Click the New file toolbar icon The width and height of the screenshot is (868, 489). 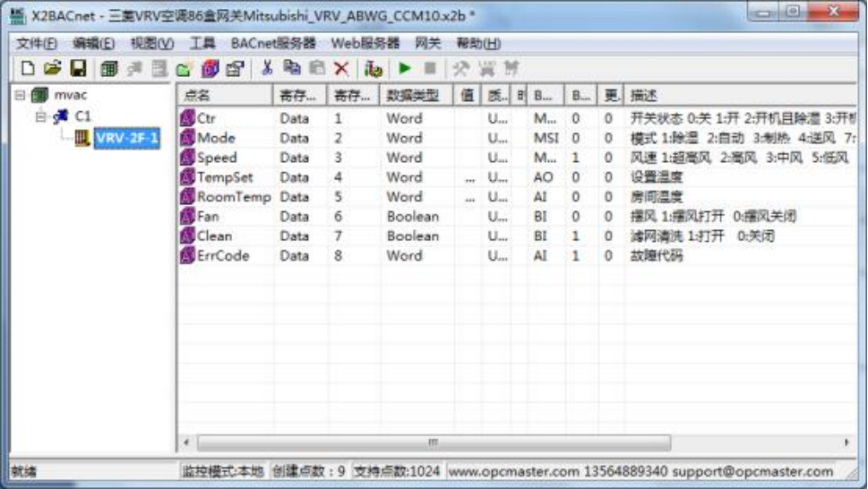coord(28,68)
